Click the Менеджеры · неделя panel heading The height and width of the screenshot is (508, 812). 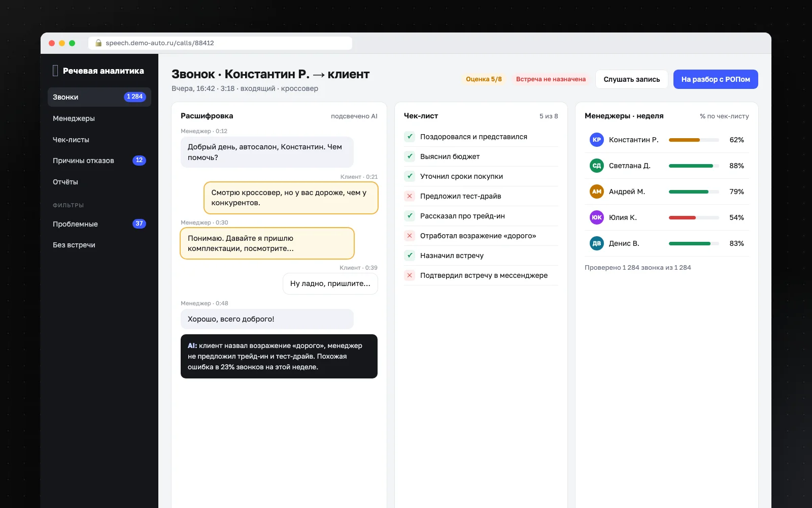tap(624, 116)
